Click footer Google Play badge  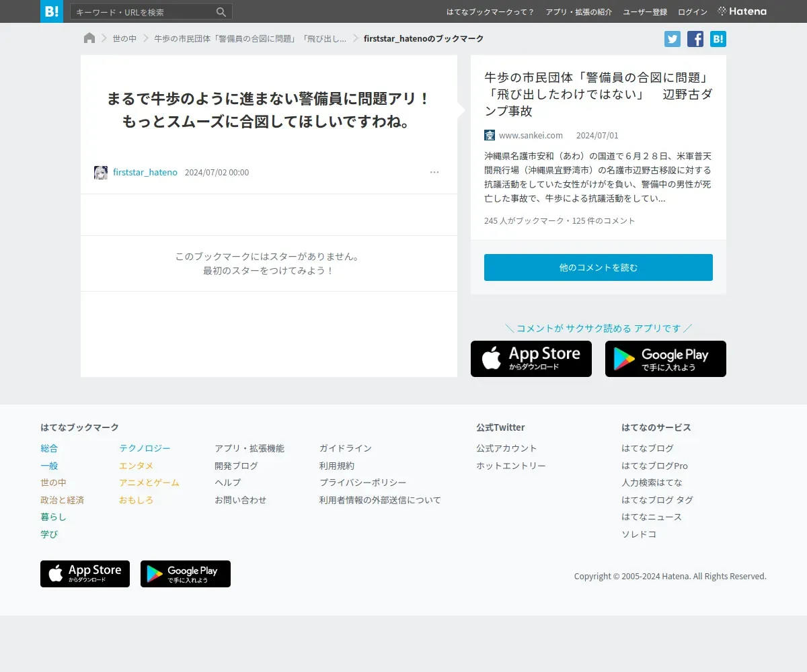pos(186,574)
